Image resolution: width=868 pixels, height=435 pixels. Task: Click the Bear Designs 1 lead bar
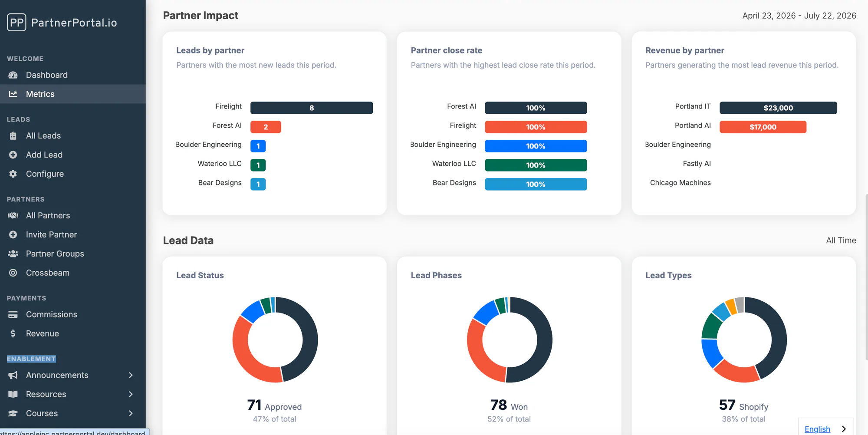258,185
